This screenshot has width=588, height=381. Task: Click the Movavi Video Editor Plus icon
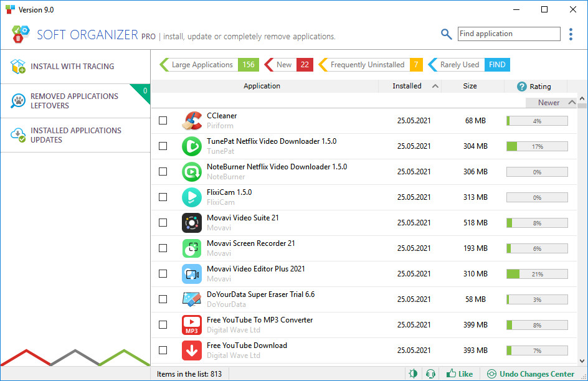tap(192, 273)
